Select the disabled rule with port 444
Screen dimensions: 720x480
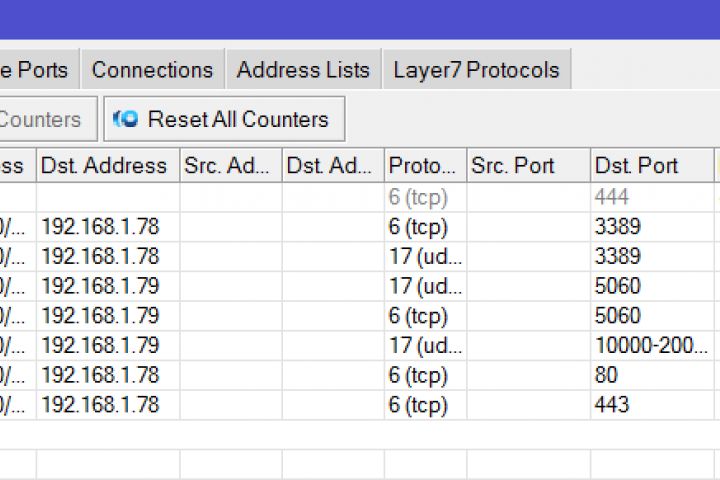pyautogui.click(x=612, y=197)
